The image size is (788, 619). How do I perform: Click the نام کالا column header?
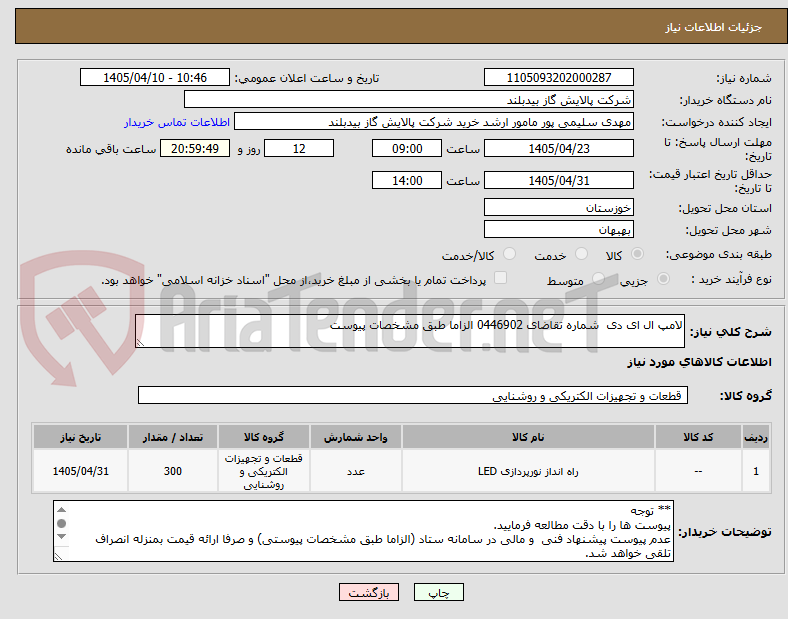[x=528, y=437]
